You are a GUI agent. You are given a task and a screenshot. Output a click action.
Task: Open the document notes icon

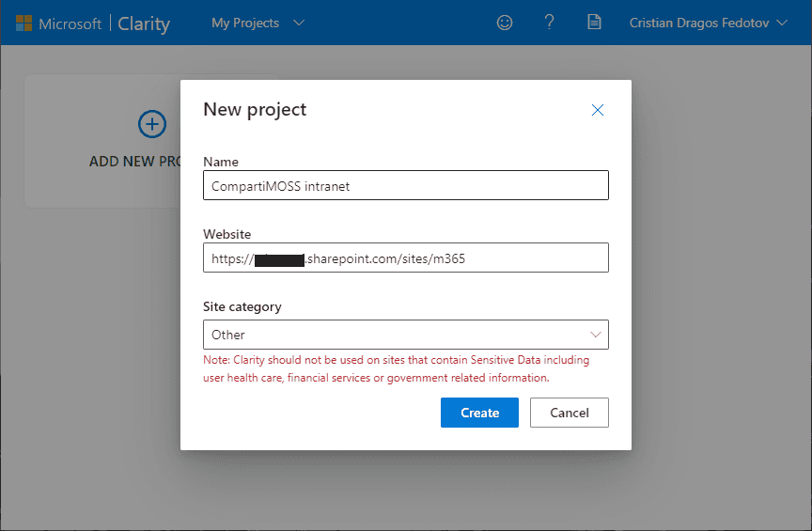click(x=594, y=23)
